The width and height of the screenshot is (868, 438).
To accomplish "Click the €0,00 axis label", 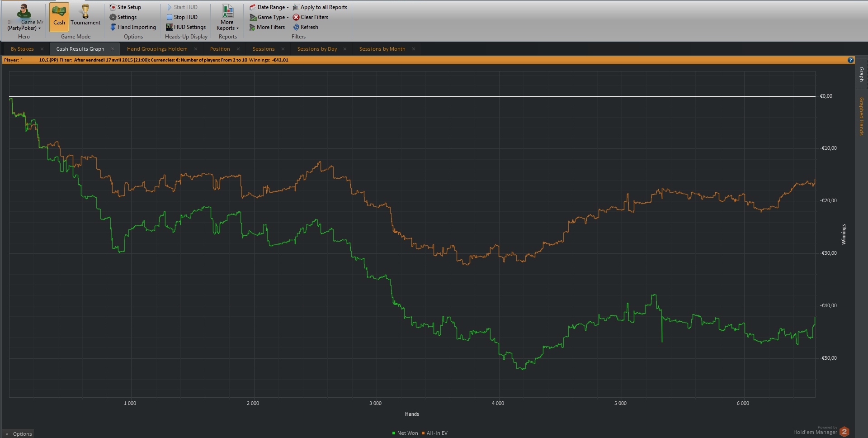I will (826, 96).
